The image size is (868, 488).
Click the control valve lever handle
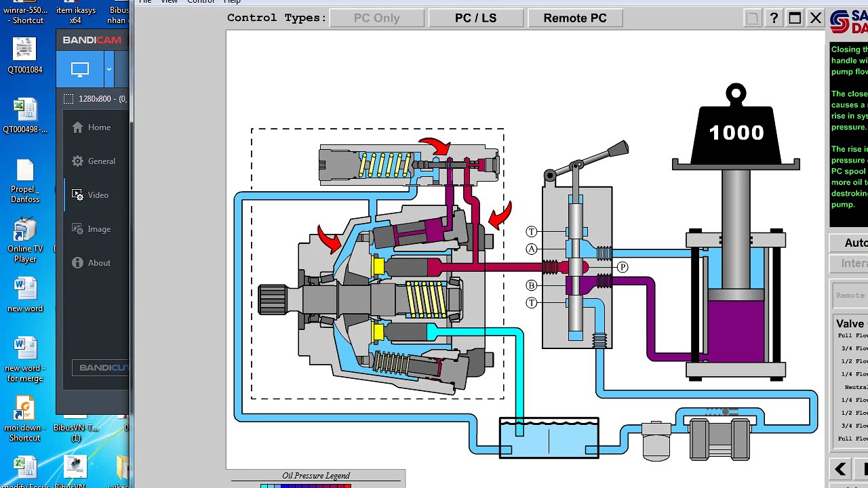tap(616, 149)
